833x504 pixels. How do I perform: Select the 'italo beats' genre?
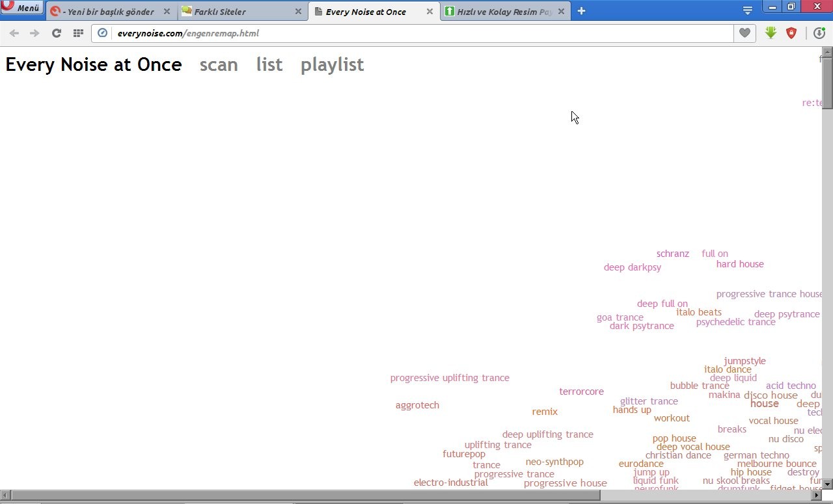tap(699, 312)
